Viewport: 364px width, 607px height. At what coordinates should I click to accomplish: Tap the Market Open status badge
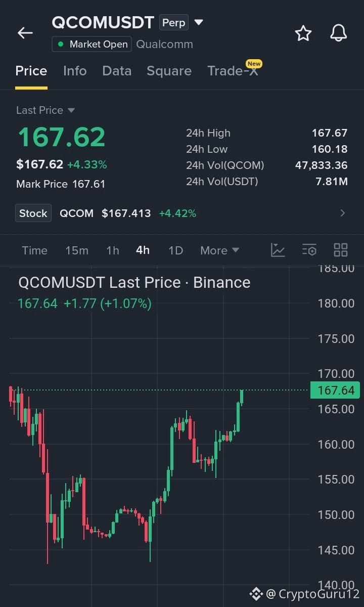point(92,44)
